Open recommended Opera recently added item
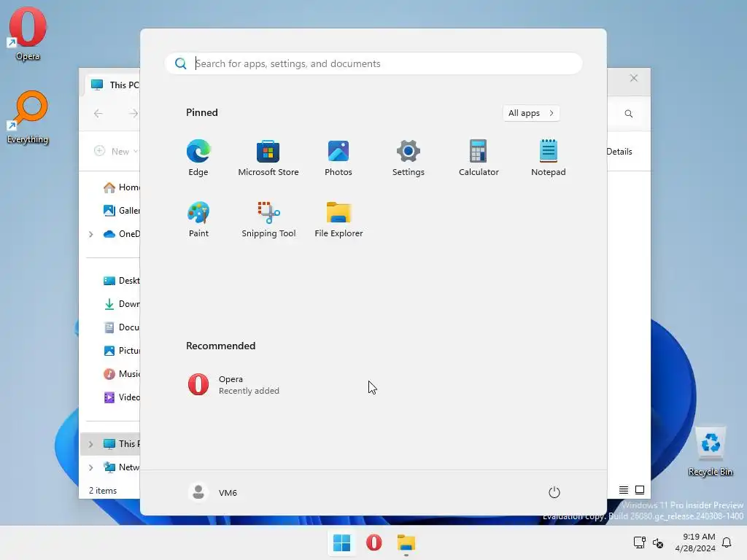This screenshot has height=560, width=747. coord(233,385)
